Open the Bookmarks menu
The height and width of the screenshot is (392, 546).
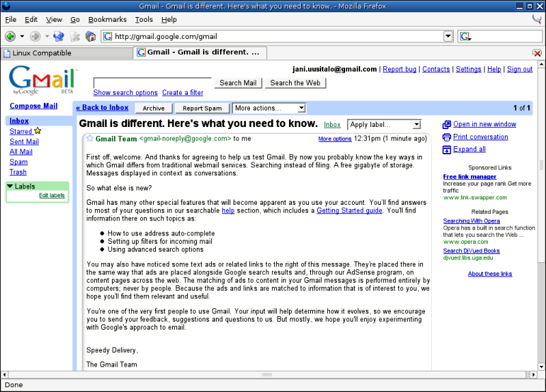(x=107, y=20)
